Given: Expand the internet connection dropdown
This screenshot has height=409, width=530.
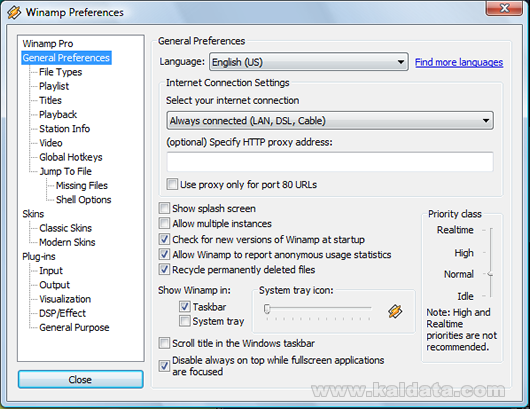Looking at the screenshot, I should (x=330, y=121).
